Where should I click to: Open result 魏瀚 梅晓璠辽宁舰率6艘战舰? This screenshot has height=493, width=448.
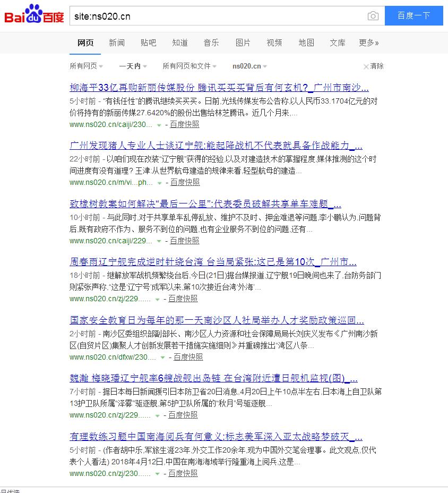point(213,378)
